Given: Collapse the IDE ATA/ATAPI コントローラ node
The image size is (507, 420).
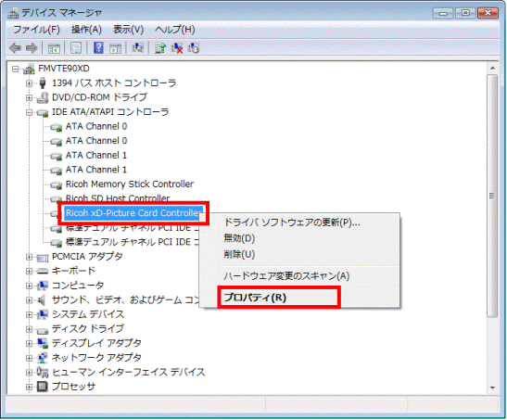Looking at the screenshot, I should pos(29,112).
